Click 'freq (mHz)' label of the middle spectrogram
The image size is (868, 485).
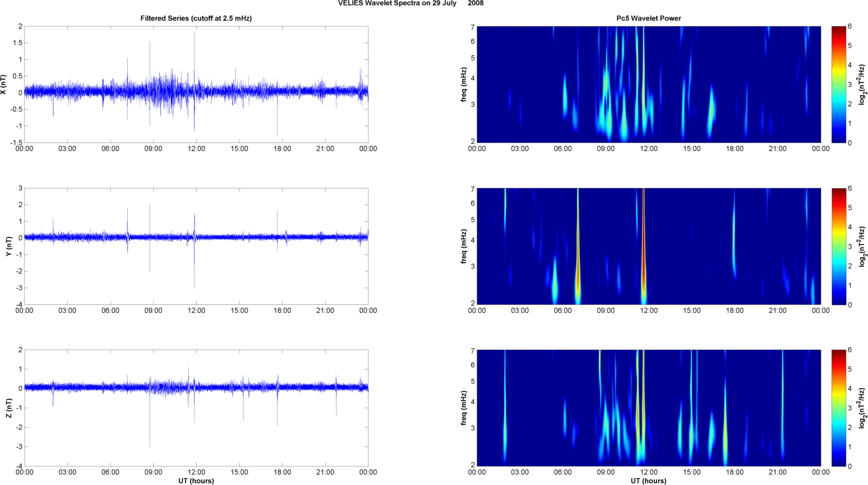coord(464,246)
